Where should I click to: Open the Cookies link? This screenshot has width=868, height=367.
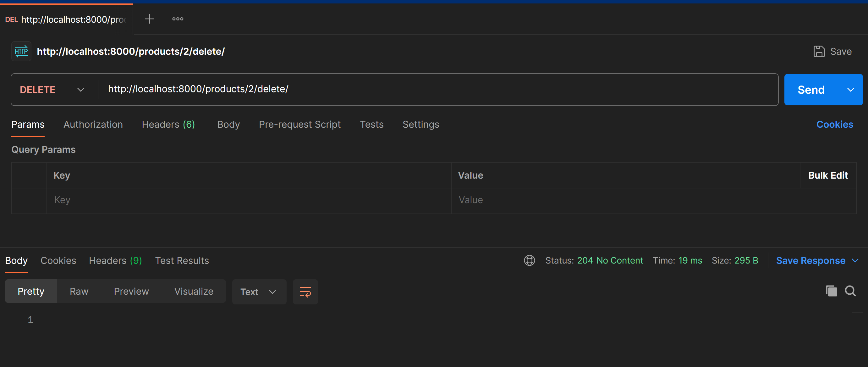tap(834, 125)
